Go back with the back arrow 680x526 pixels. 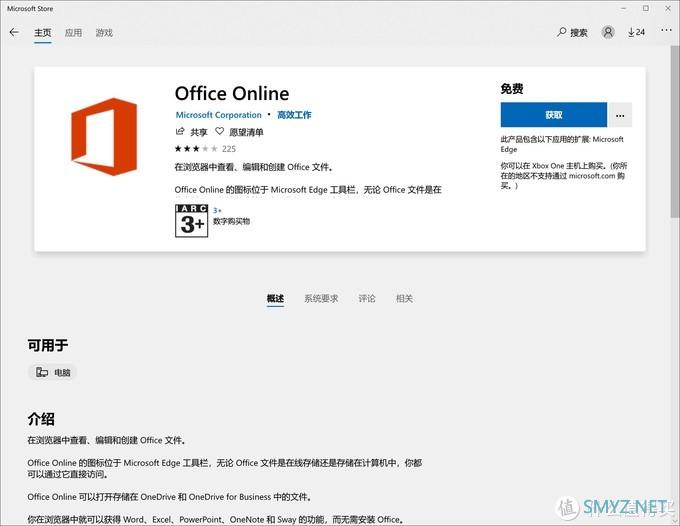(14, 32)
